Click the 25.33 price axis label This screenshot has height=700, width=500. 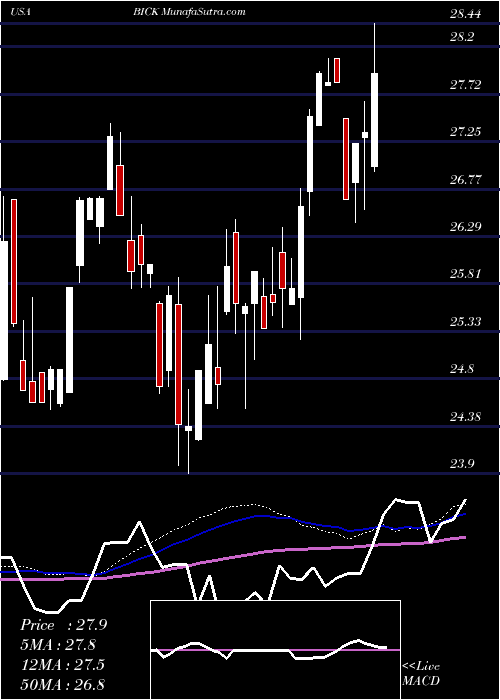coord(466,321)
